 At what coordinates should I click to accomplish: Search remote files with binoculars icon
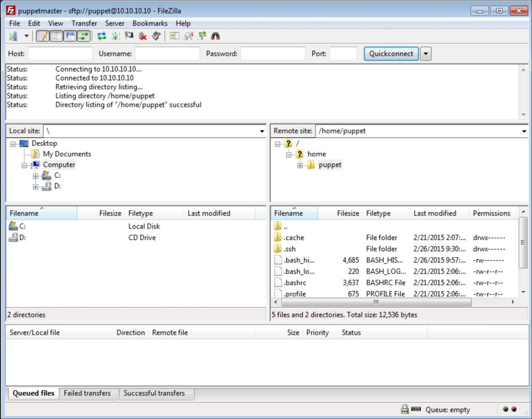(x=216, y=36)
